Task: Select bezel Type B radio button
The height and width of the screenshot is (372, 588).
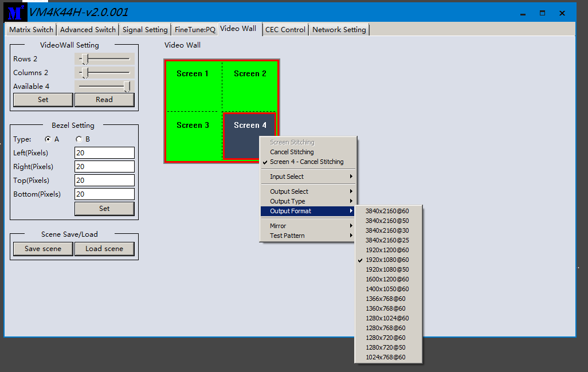Action: [79, 139]
